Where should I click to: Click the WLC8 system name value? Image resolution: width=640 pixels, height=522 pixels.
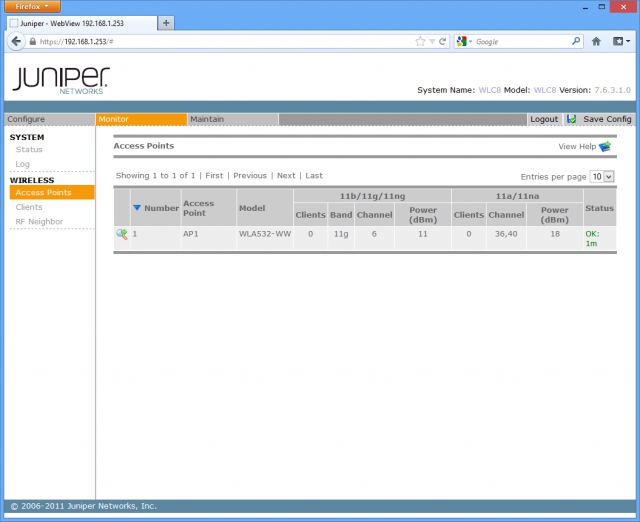point(490,90)
